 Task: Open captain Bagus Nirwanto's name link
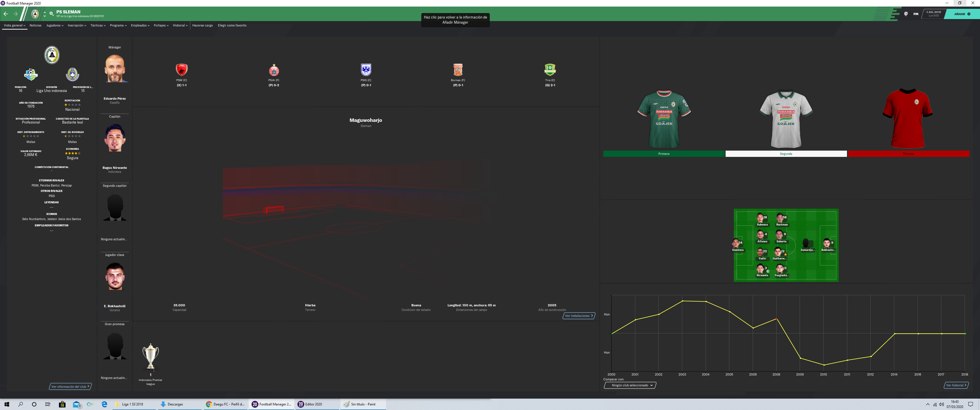click(115, 168)
